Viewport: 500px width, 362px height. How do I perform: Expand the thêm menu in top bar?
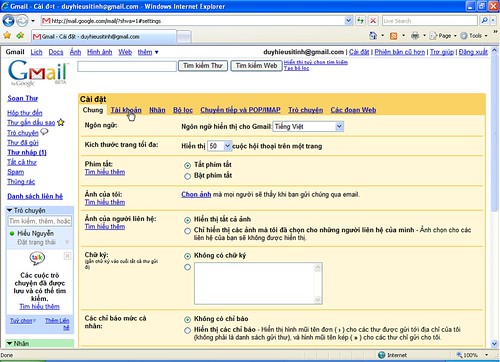pyautogui.click(x=148, y=52)
